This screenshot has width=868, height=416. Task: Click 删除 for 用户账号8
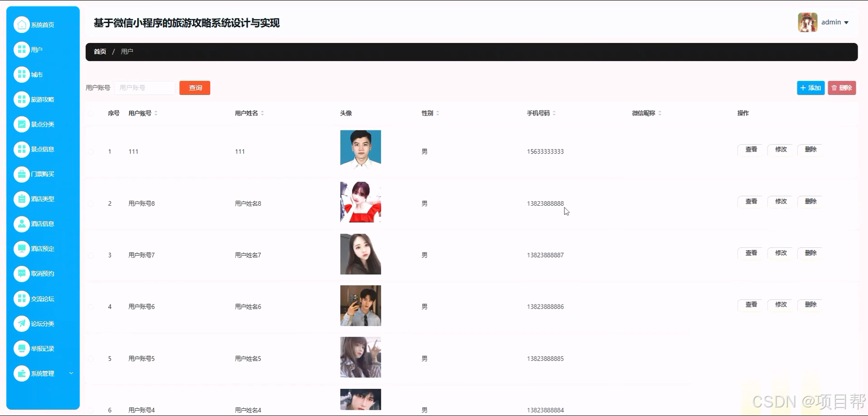point(810,202)
